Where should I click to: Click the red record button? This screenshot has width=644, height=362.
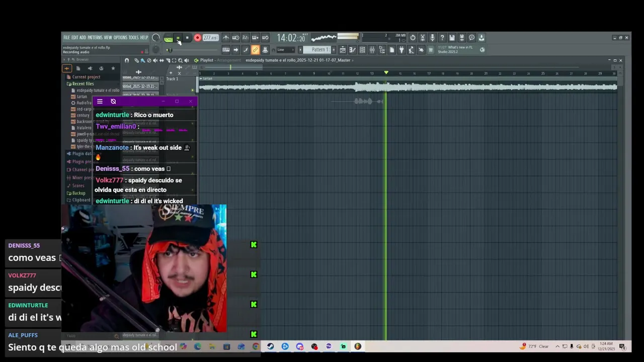[x=197, y=38]
